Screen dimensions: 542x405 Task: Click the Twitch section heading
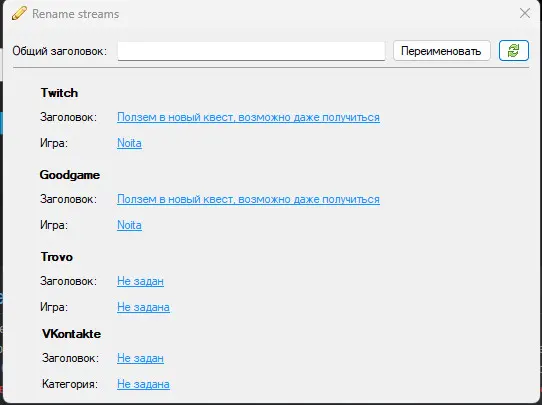59,93
